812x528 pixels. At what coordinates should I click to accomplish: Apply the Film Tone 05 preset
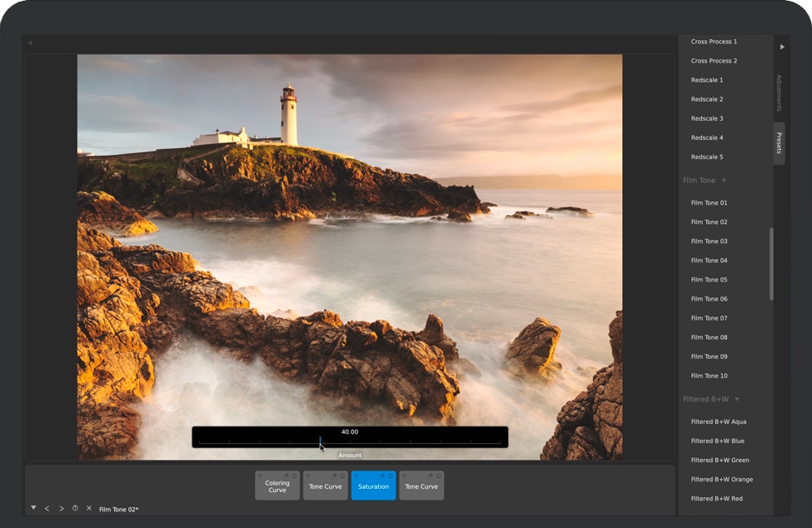709,280
